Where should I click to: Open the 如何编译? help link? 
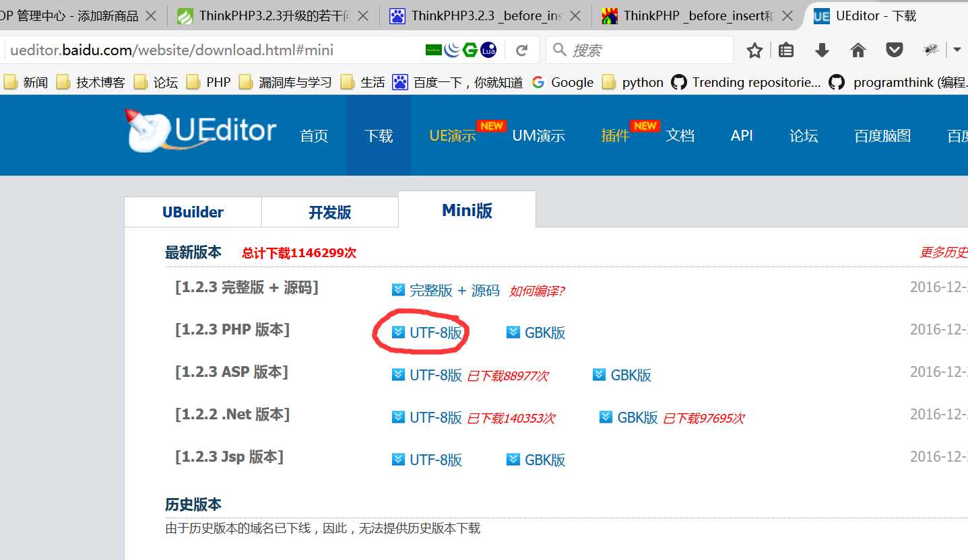tap(536, 291)
